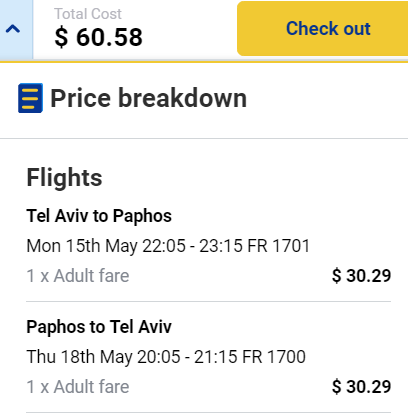Click the Price breakdown heading
The height and width of the screenshot is (413, 419).
(148, 98)
